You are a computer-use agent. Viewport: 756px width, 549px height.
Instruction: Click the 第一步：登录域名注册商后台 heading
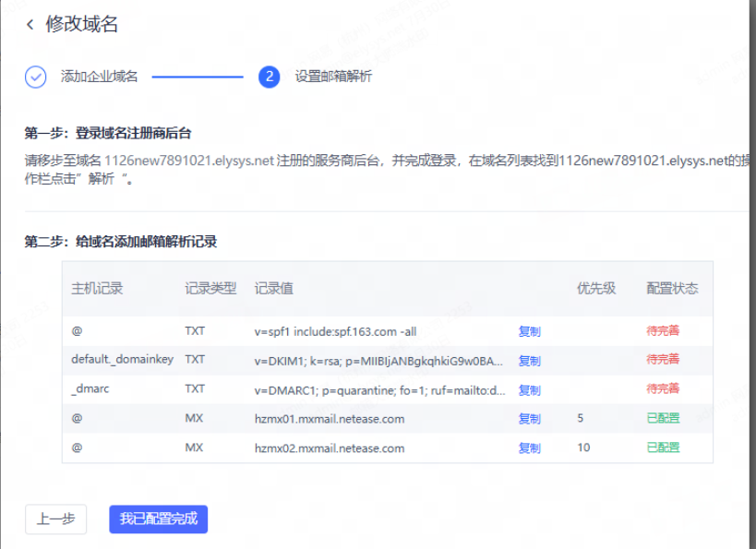(x=108, y=134)
